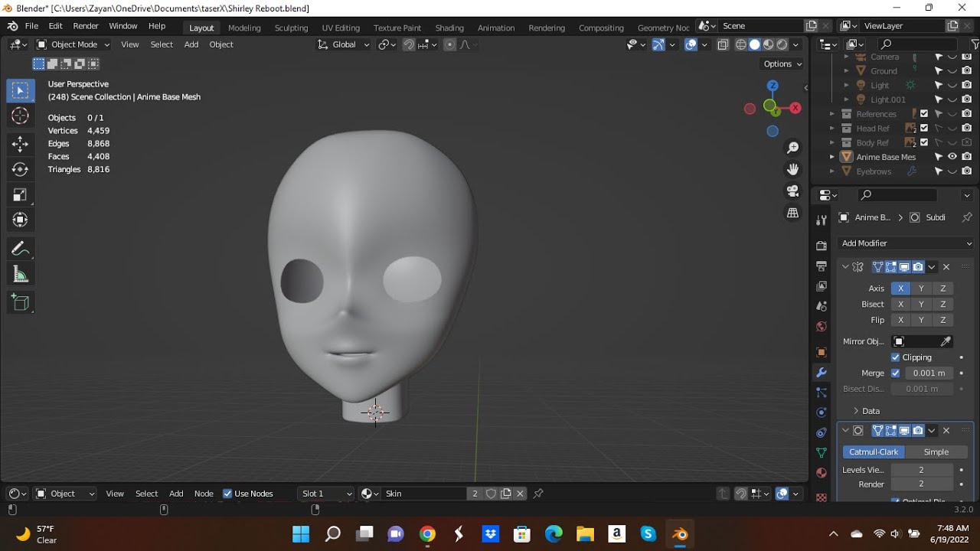Open Google Chrome from the taskbar

[x=427, y=534]
